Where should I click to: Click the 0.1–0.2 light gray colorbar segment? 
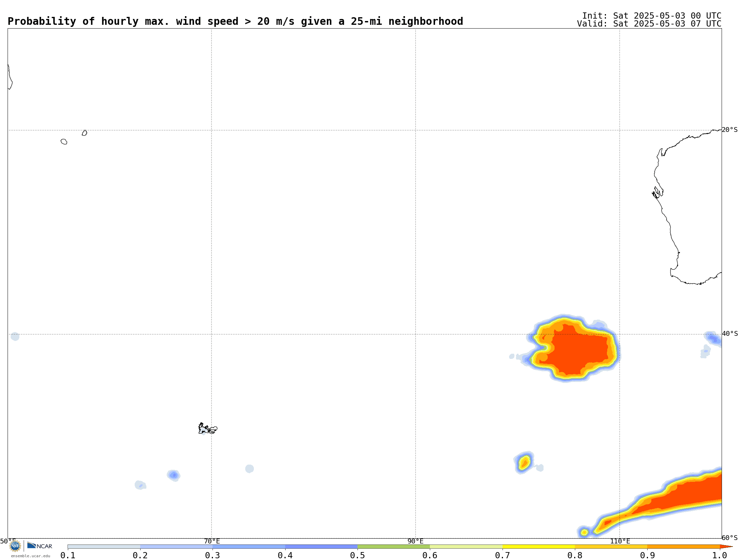104,547
